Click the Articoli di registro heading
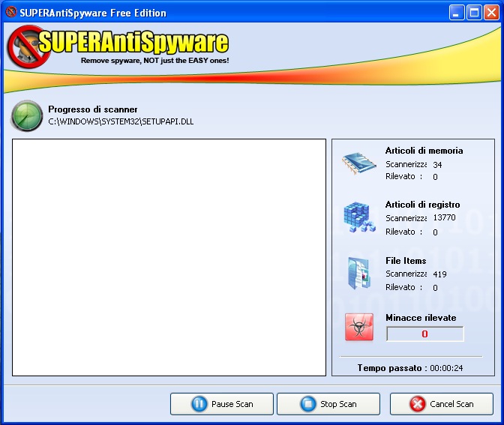Viewport: 504px width, 425px height. pos(422,205)
